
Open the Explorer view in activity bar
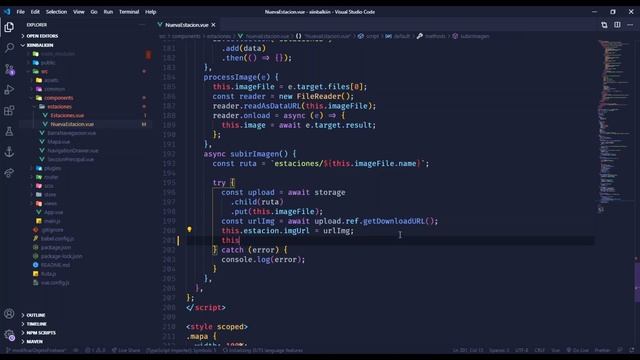(9, 27)
